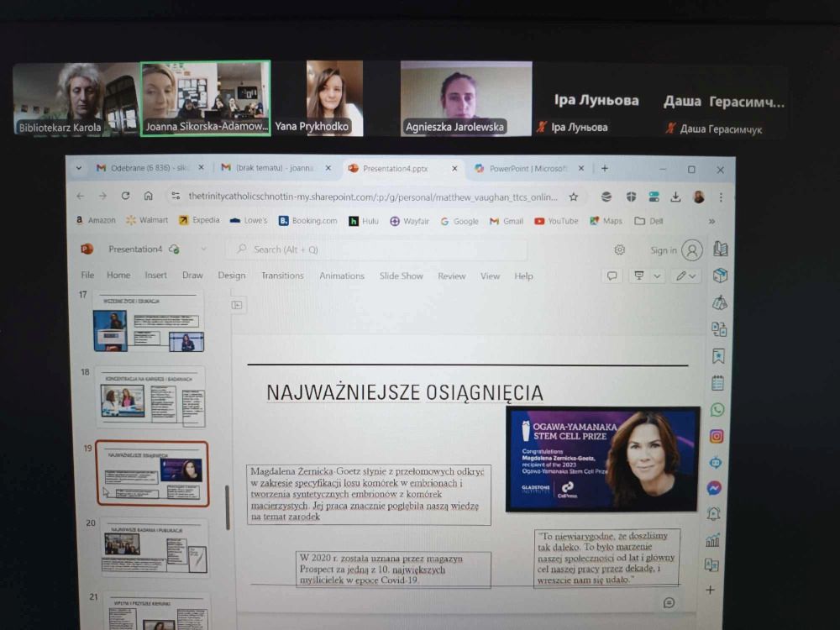The image size is (840, 630).
Task: Switch to the Odebrane Gmail browser tab
Action: coord(150,168)
